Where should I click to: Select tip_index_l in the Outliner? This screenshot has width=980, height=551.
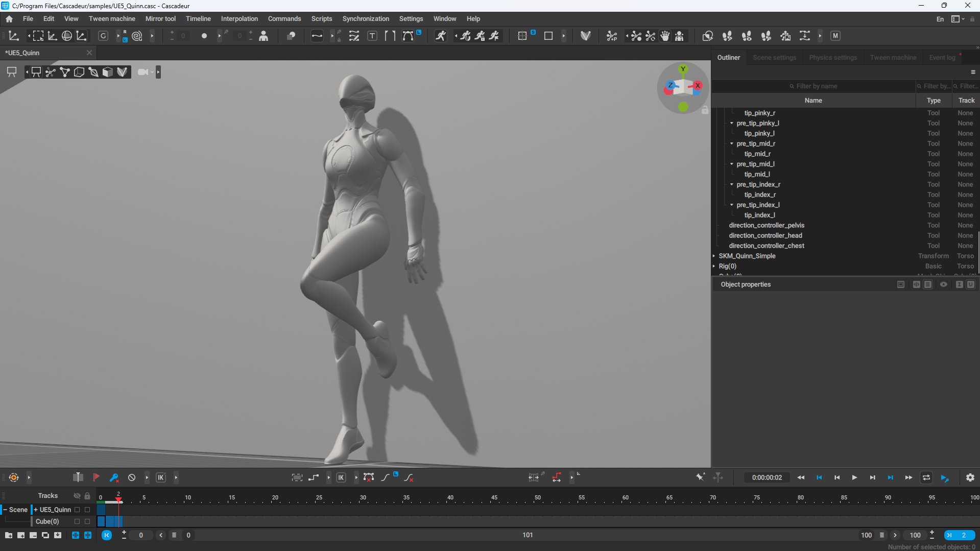(x=759, y=215)
